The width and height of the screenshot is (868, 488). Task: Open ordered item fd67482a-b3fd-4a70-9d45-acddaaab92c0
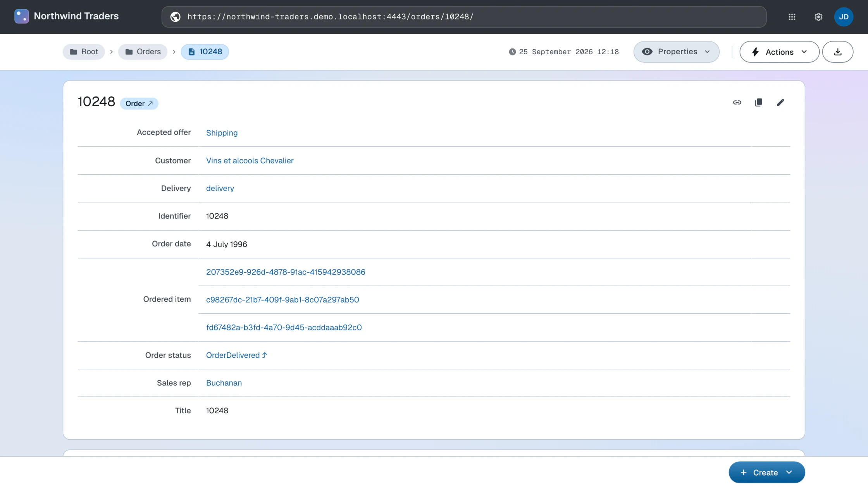pos(284,328)
